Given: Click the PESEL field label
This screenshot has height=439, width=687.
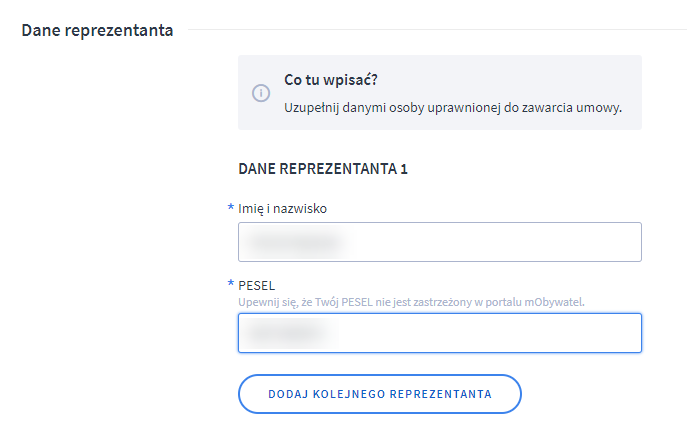Looking at the screenshot, I should (257, 285).
